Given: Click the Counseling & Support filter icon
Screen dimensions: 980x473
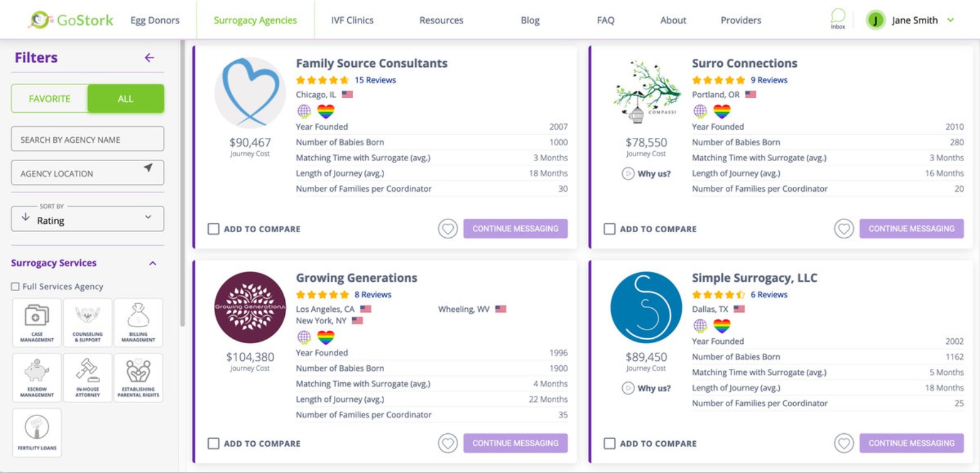Looking at the screenshot, I should (87, 321).
